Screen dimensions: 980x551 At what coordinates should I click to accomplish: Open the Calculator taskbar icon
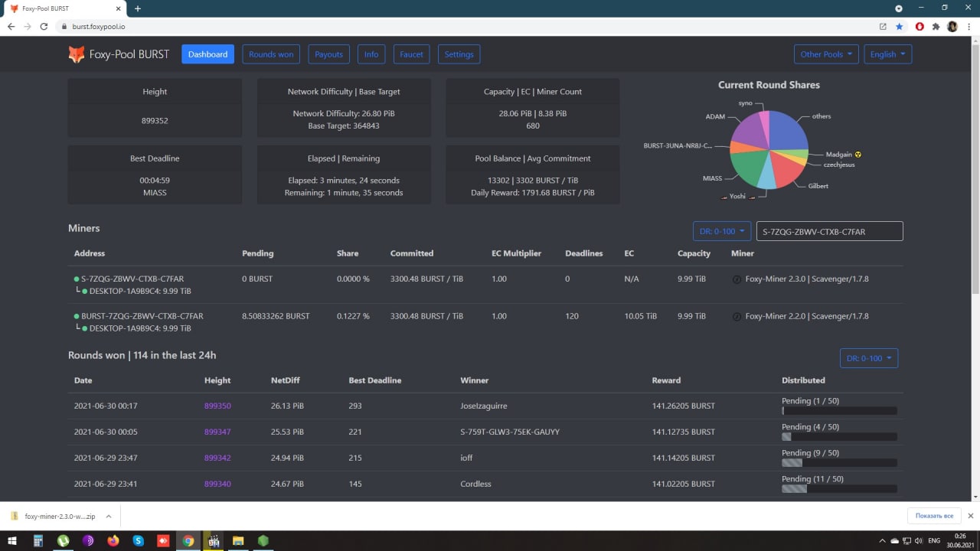[38, 540]
